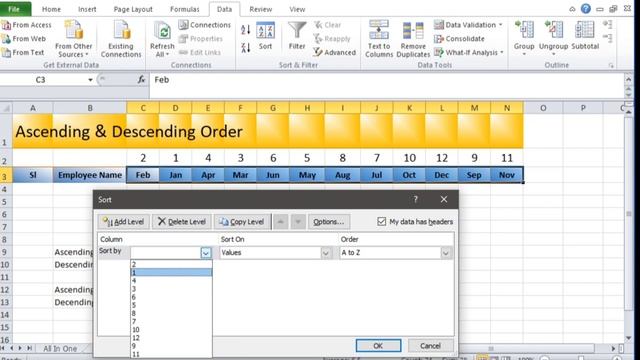The image size is (640, 360).
Task: Click Add Level in Sort dialog
Action: click(124, 222)
